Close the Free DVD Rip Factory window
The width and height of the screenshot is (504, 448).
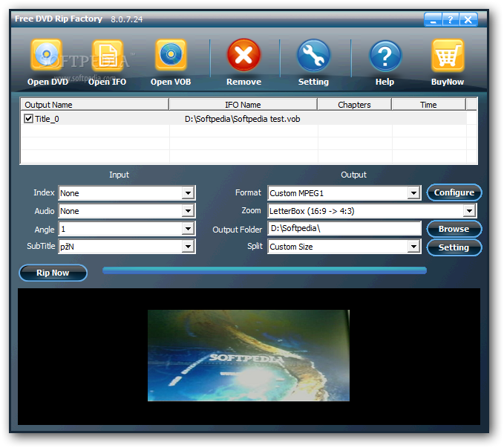[x=468, y=20]
